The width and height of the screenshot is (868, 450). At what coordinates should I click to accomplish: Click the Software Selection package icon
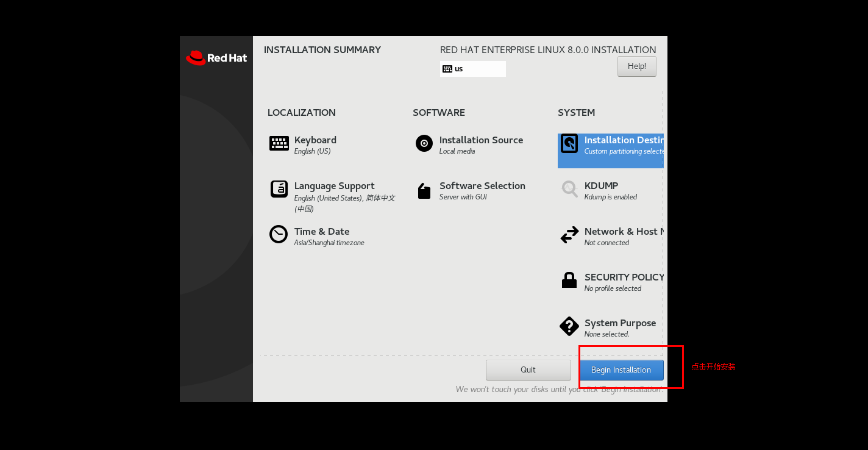tap(424, 191)
